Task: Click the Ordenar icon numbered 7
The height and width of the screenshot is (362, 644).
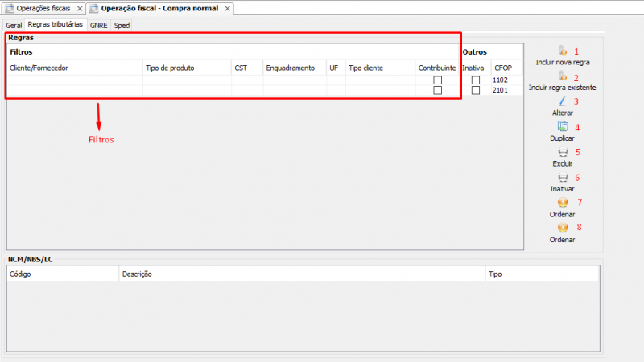Action: tap(563, 203)
